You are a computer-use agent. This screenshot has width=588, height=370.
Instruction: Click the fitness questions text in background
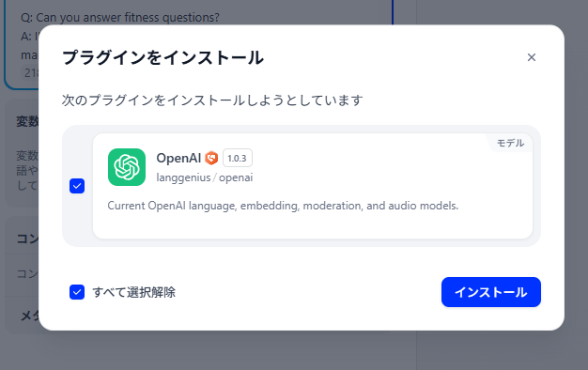[x=120, y=17]
